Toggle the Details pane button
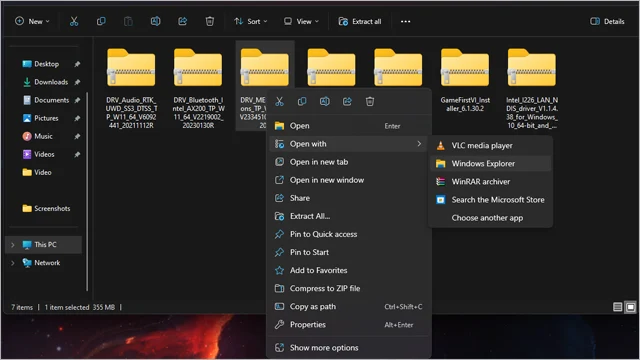The height and width of the screenshot is (360, 640). (x=607, y=21)
